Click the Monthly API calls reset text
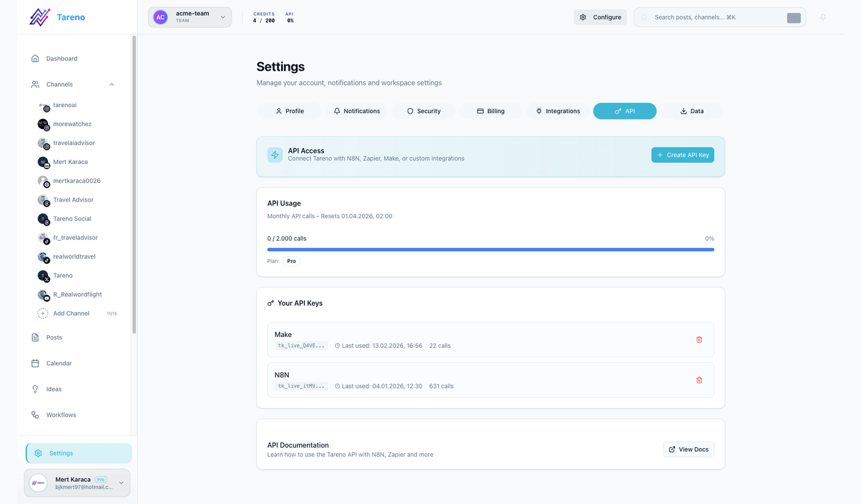861x504 pixels. coord(330,216)
